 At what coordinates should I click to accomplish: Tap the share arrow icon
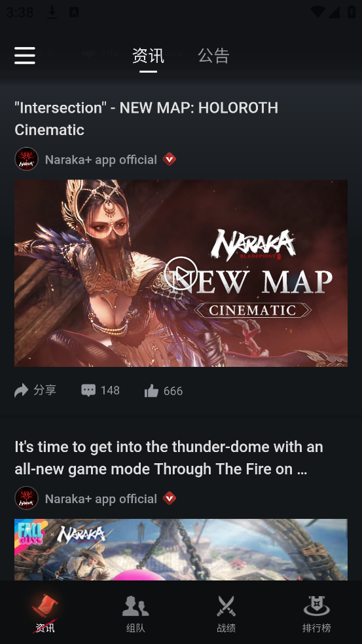(x=22, y=390)
